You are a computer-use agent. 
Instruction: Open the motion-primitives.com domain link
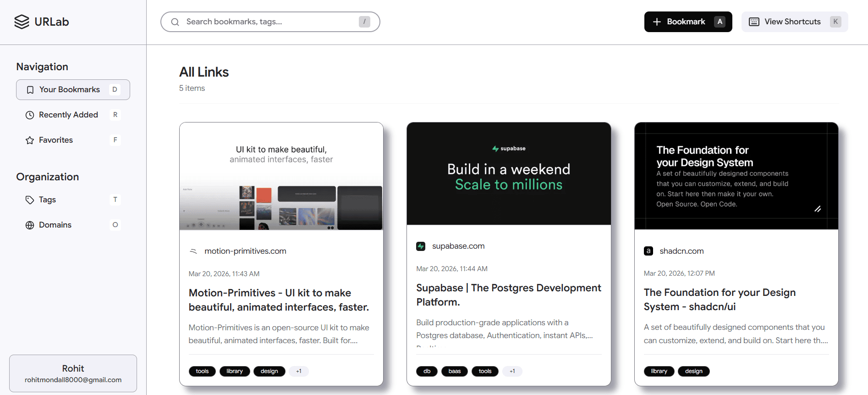point(245,251)
